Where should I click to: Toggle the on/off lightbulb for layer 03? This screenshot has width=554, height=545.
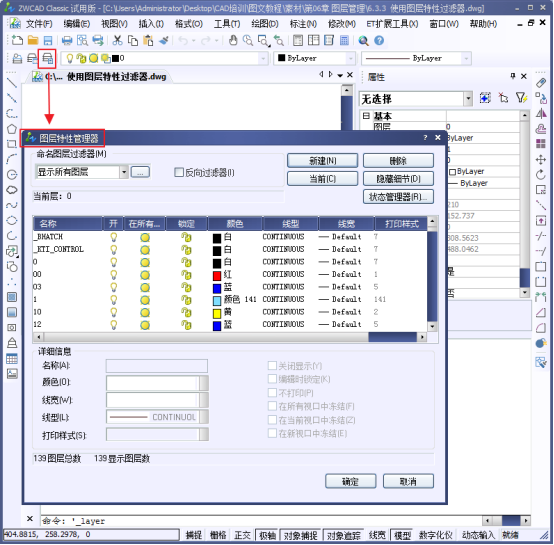pyautogui.click(x=113, y=287)
